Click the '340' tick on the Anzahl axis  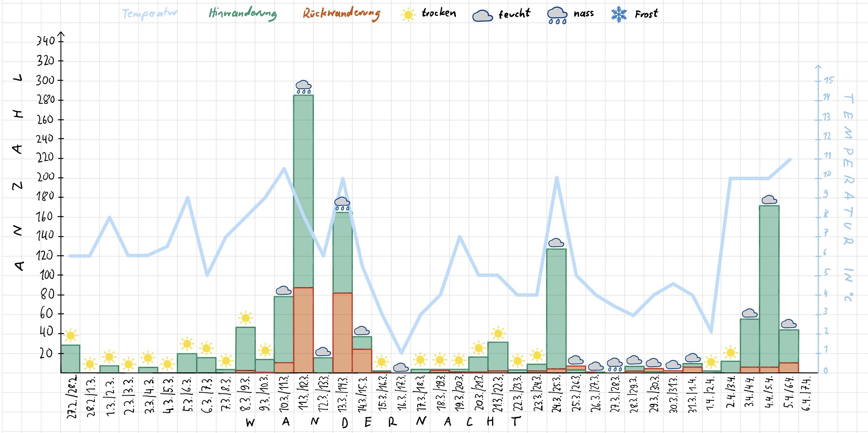pos(45,41)
